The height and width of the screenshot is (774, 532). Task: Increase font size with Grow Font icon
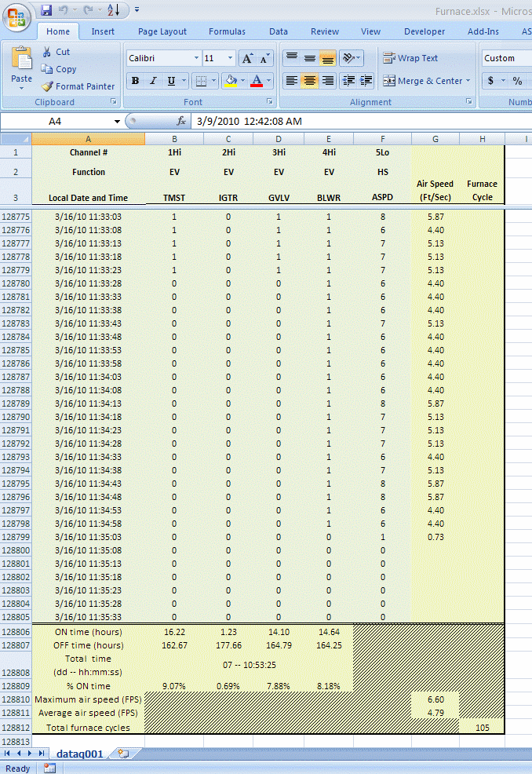[x=246, y=59]
